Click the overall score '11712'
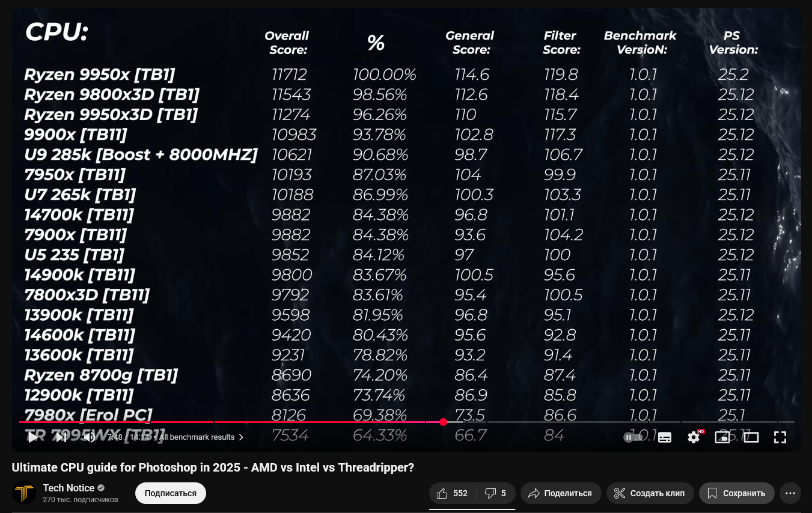Viewport: 812px width, 513px height. click(289, 74)
